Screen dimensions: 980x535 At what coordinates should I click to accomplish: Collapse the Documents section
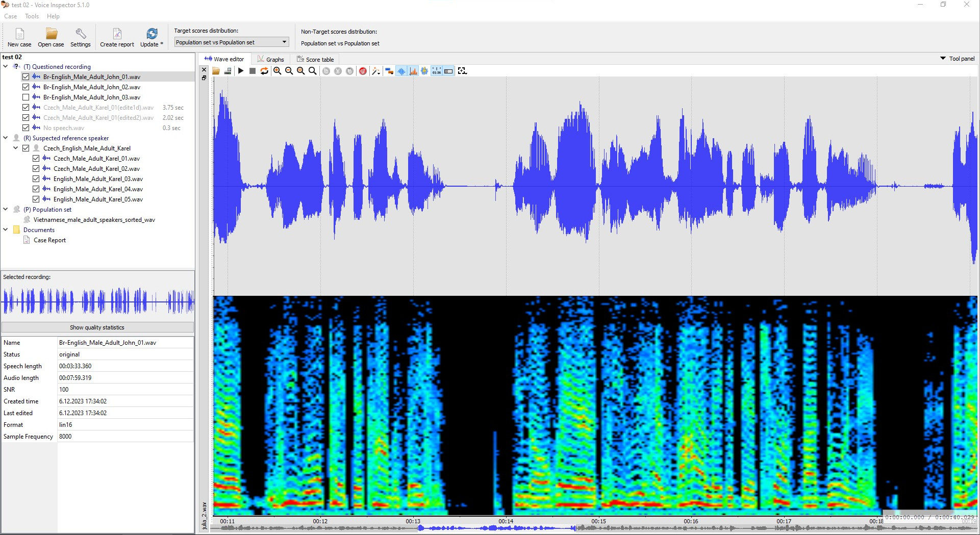5,230
